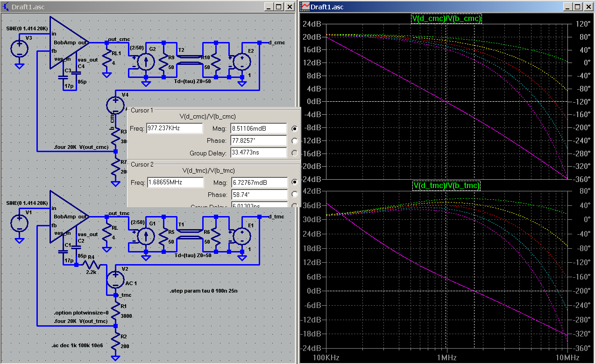This screenshot has height=364, width=595.
Task: Click the out_tmc net label
Action: pyautogui.click(x=119, y=213)
